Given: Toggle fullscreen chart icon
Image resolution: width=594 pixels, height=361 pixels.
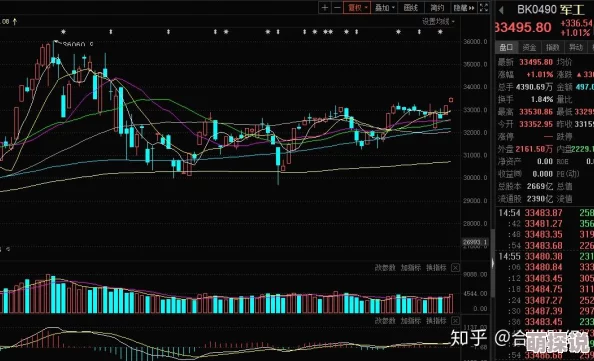Looking at the screenshot, I should click(484, 8).
